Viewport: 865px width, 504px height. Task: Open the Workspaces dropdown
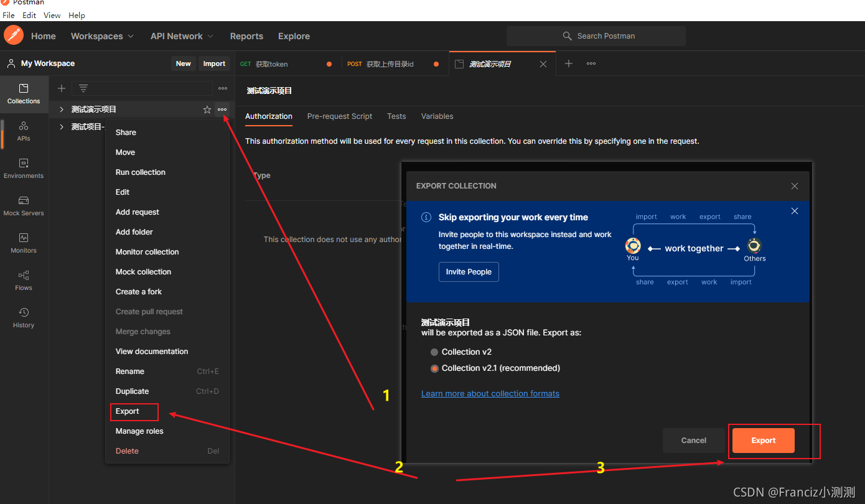[102, 36]
